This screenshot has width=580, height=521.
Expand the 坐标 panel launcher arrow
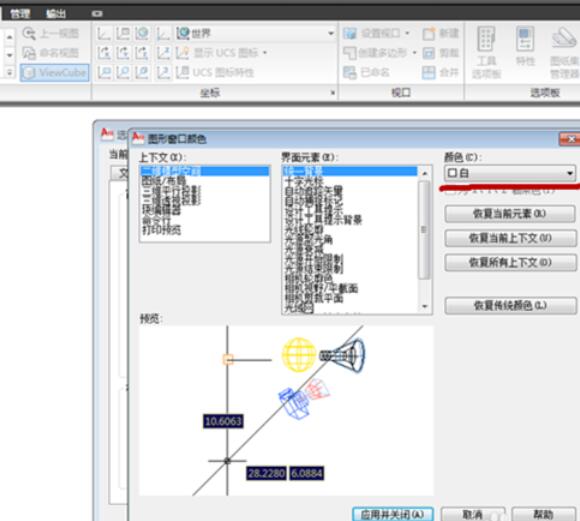(333, 93)
